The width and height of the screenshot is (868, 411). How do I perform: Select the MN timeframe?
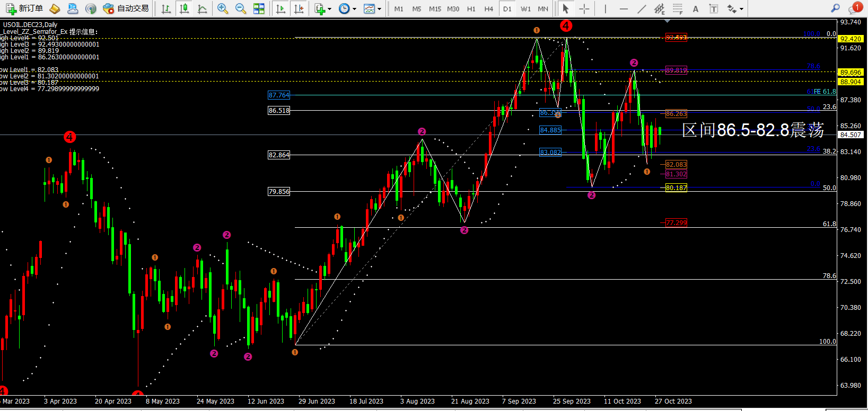pos(543,9)
